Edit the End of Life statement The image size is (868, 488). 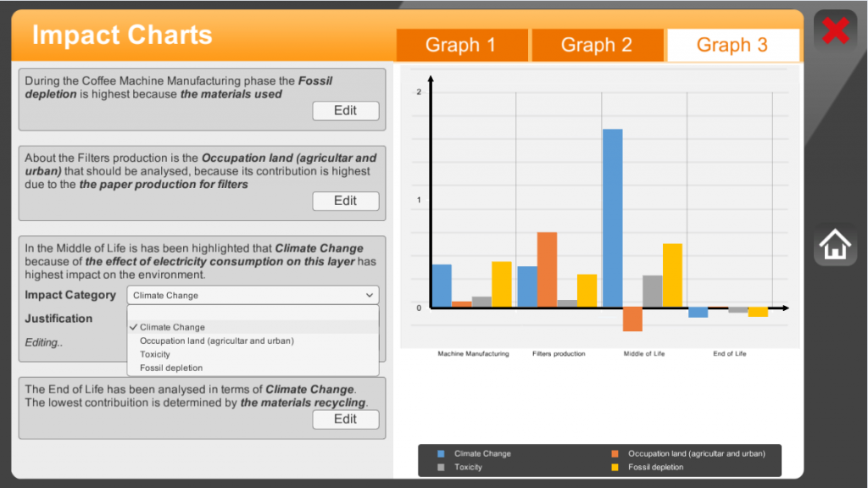(x=345, y=419)
